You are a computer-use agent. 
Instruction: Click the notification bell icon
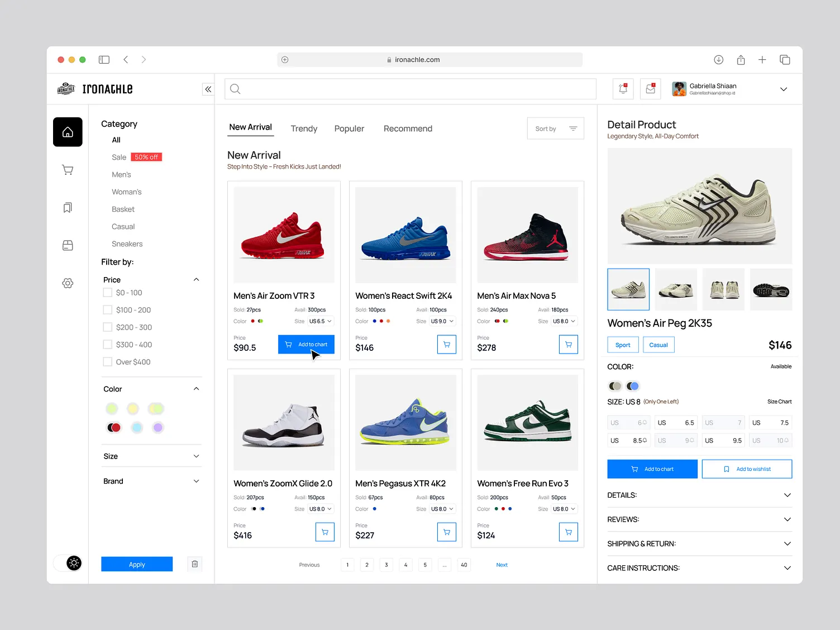click(623, 89)
